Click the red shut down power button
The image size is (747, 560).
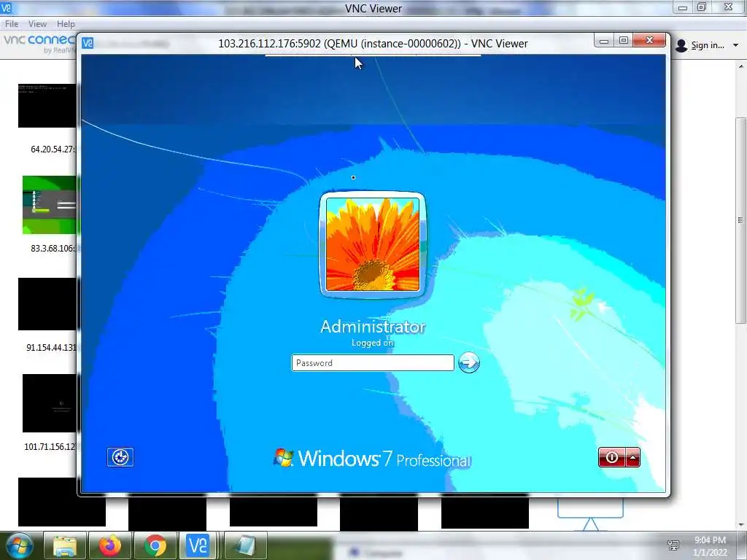coord(612,458)
